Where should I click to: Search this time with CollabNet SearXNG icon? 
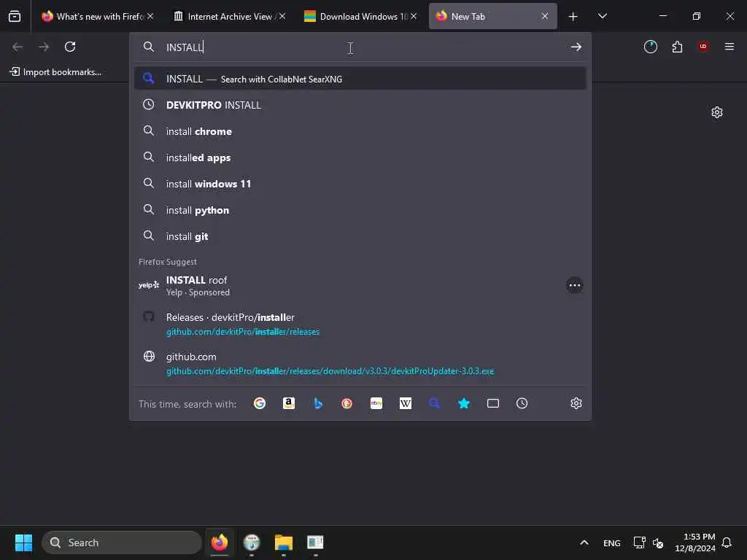pos(434,403)
